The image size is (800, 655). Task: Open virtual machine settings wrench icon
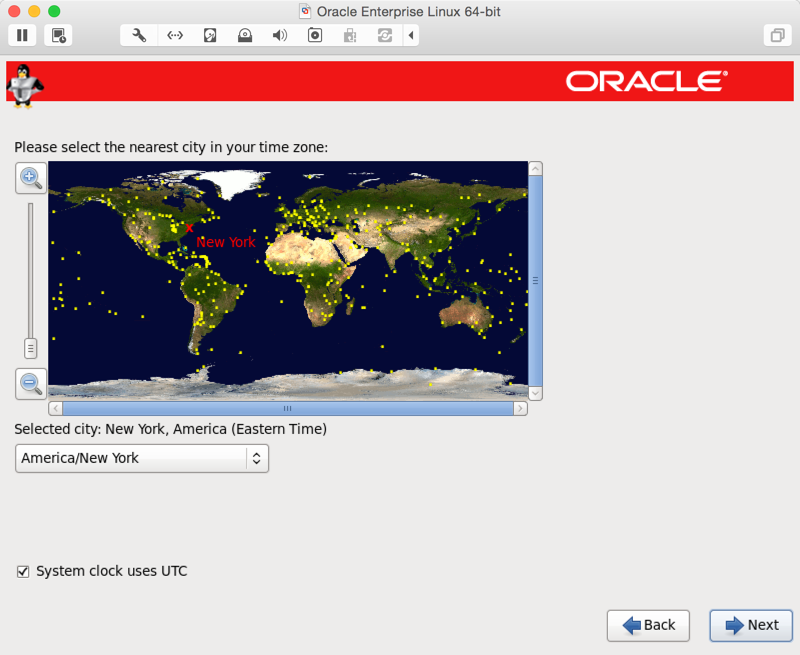point(139,35)
